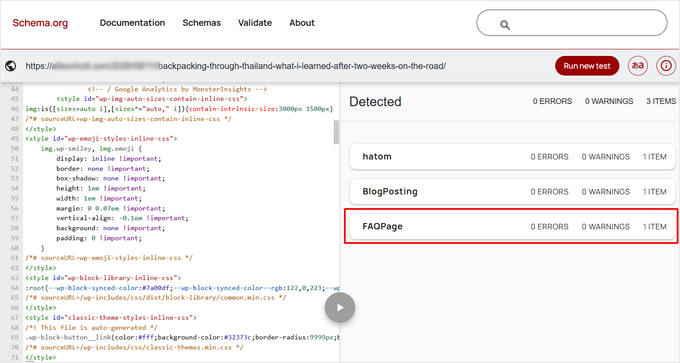
Task: Open the Schemas menu item
Action: coord(202,23)
